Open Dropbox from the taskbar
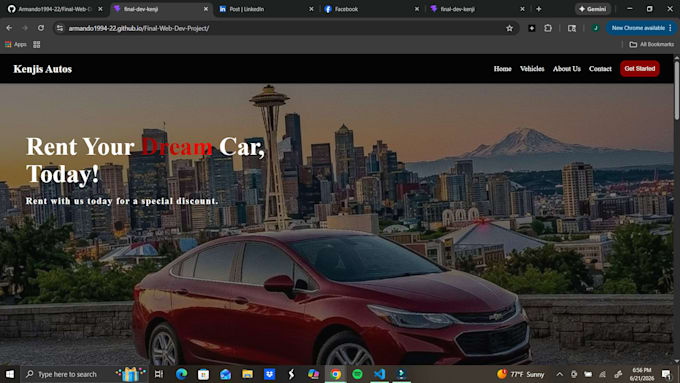Screen dimensions: 680x383 pyautogui.click(x=270, y=374)
